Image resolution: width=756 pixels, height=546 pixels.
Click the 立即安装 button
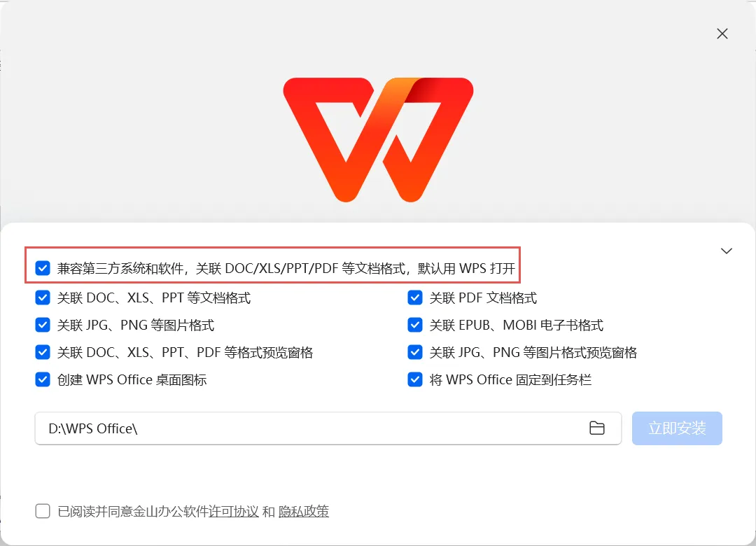point(677,428)
